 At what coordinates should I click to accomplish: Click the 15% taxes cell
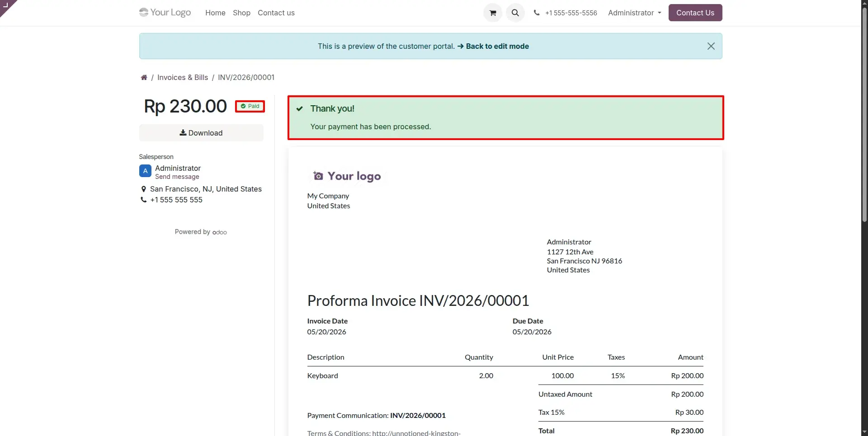click(x=618, y=375)
